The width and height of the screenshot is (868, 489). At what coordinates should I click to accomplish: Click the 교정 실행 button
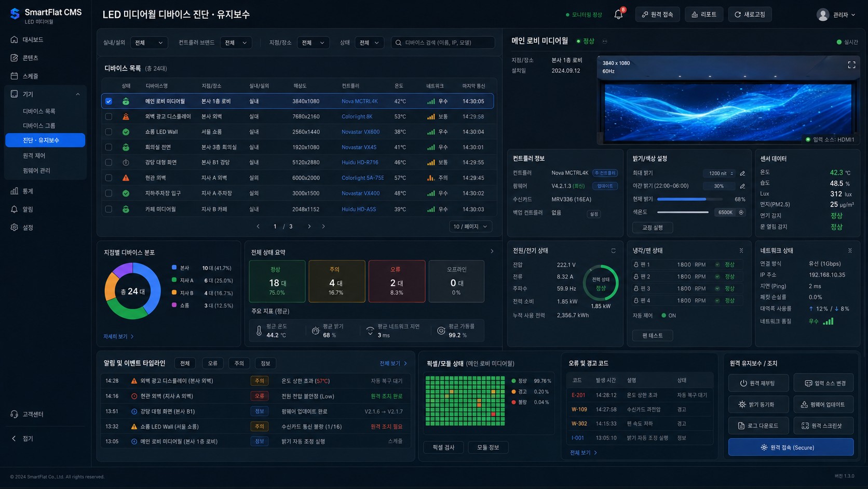(x=653, y=228)
